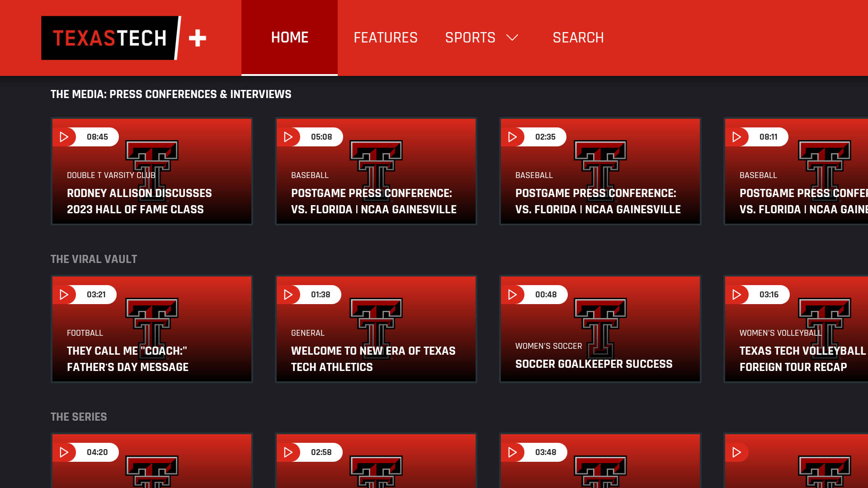Start the 02:35 baseball press conference video
The height and width of the screenshot is (488, 868).
600,172
